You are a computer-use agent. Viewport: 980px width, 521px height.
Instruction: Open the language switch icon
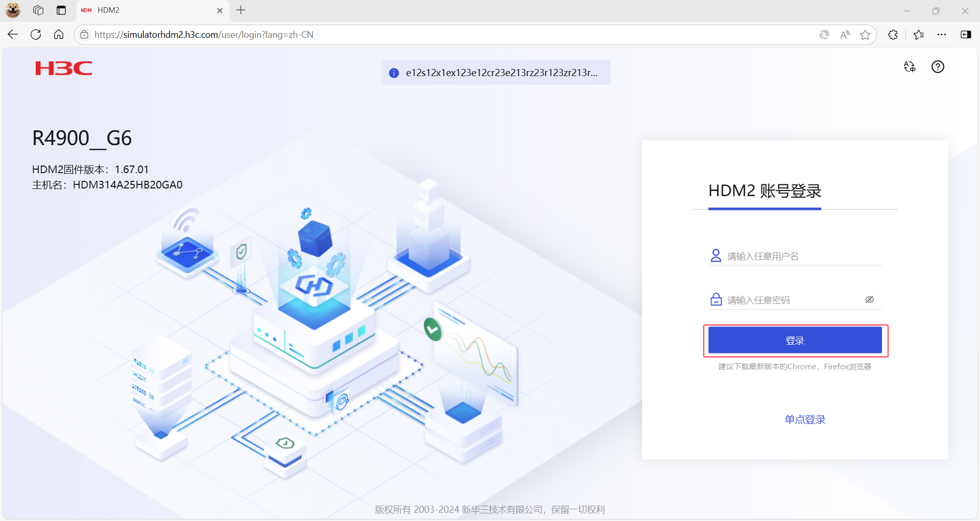[910, 67]
